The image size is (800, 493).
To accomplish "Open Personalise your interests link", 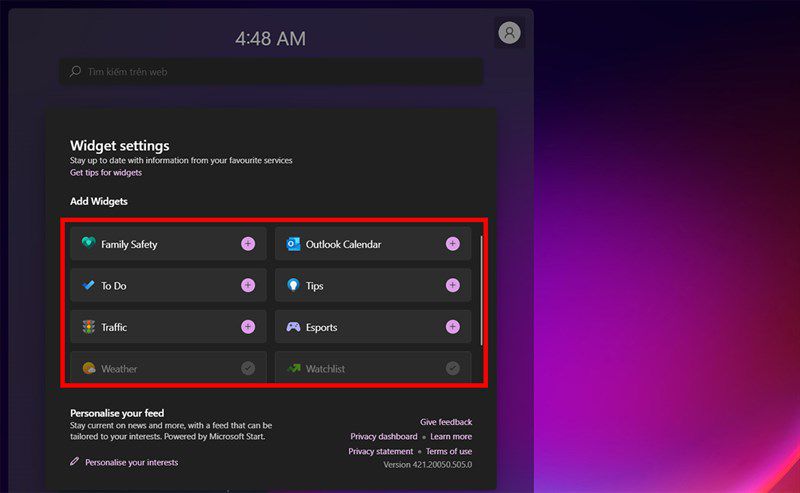I will 132,462.
